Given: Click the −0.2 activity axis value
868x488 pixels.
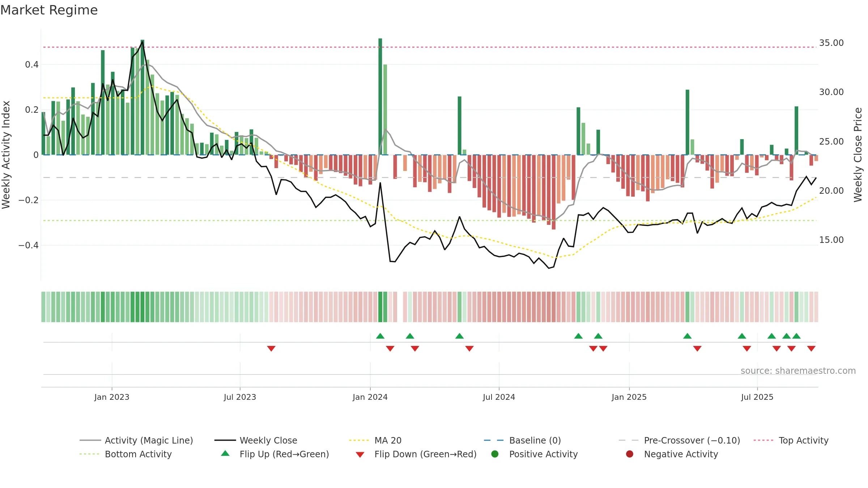Looking at the screenshot, I should (x=29, y=200).
